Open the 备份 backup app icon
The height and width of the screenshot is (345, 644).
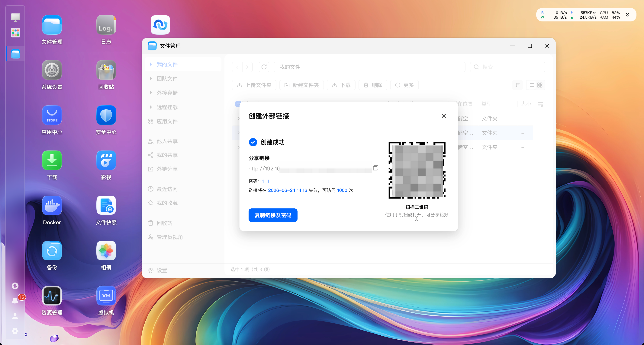pyautogui.click(x=52, y=251)
